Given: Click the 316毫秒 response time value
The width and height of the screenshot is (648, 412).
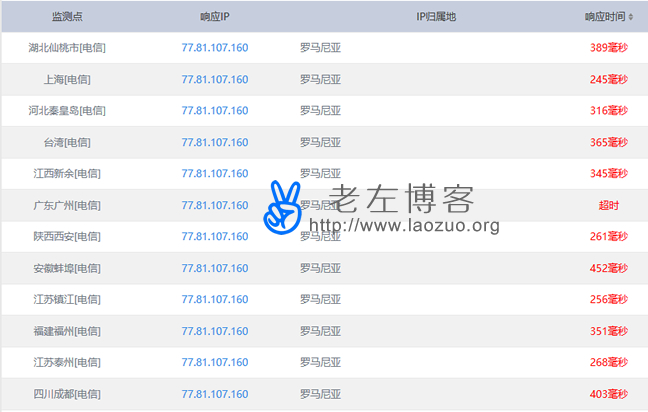Looking at the screenshot, I should coord(609,110).
